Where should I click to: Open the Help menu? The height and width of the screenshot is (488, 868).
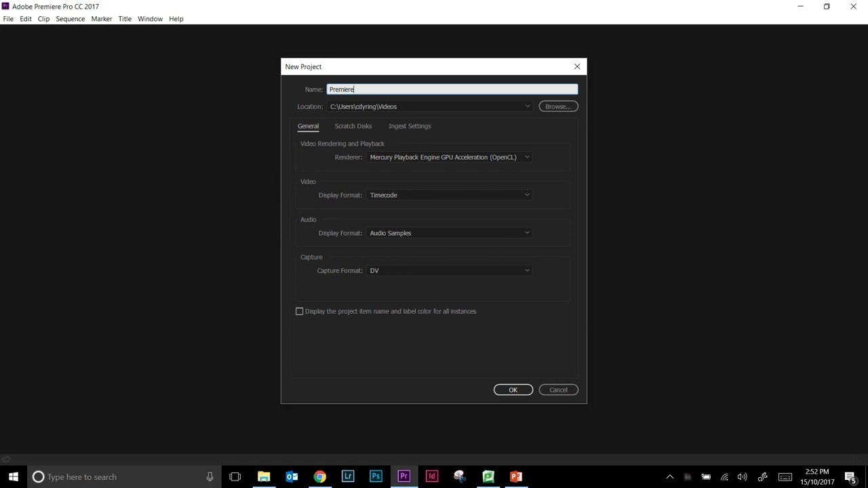[176, 19]
